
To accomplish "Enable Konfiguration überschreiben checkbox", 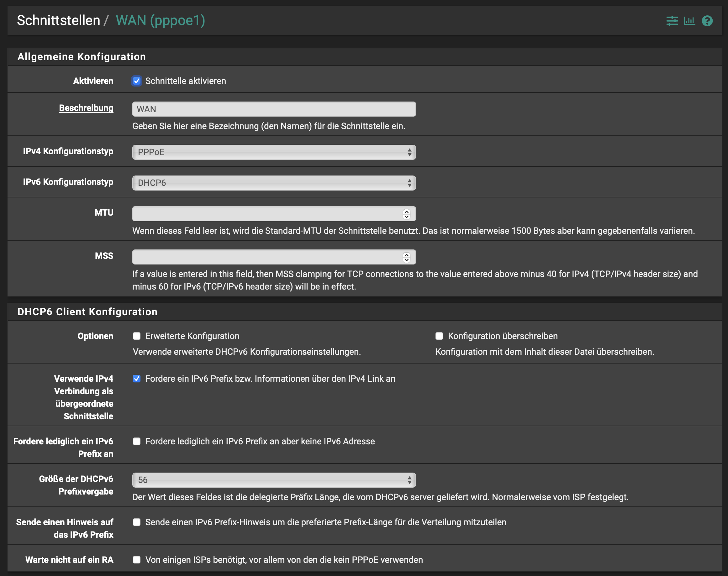I will pos(439,336).
